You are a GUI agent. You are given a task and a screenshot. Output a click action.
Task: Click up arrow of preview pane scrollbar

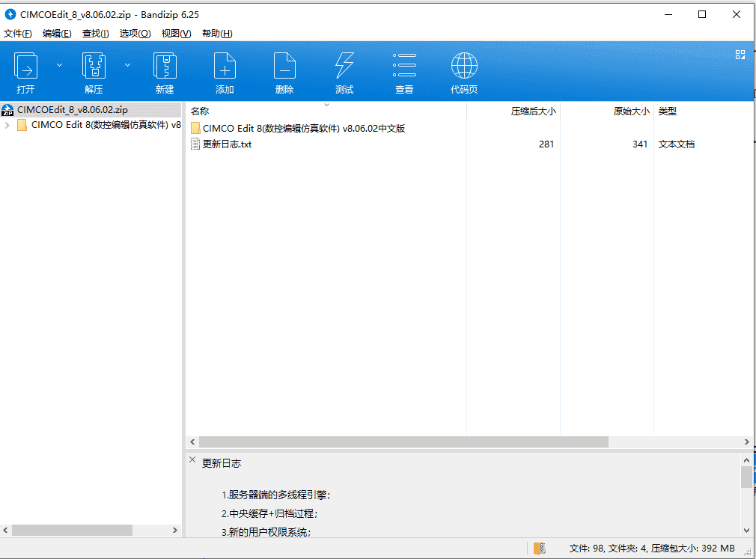coord(746,460)
